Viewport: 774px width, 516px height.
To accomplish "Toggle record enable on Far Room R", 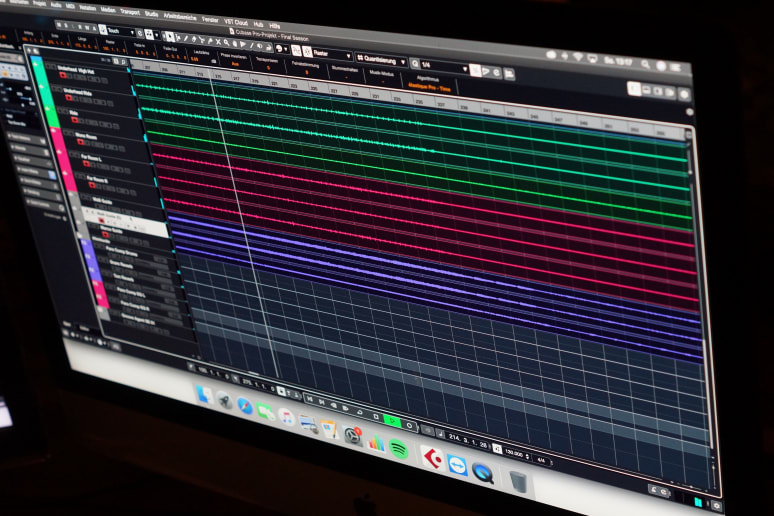I will coord(92,185).
